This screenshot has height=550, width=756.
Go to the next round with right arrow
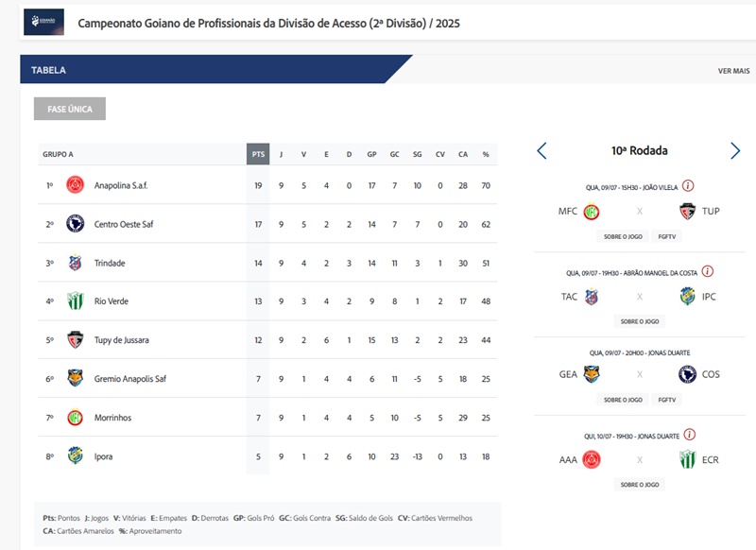(735, 151)
